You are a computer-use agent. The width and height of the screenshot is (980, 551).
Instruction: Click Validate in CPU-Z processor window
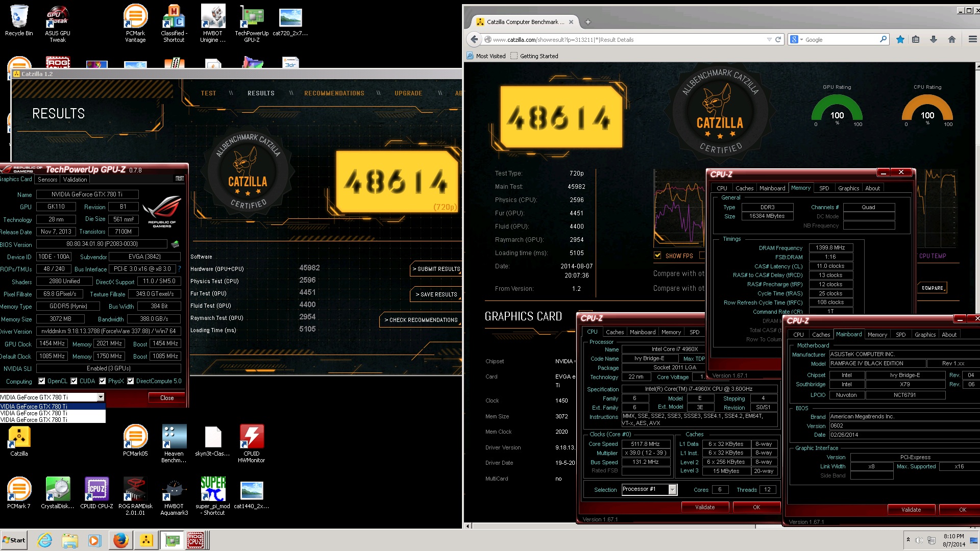click(705, 507)
